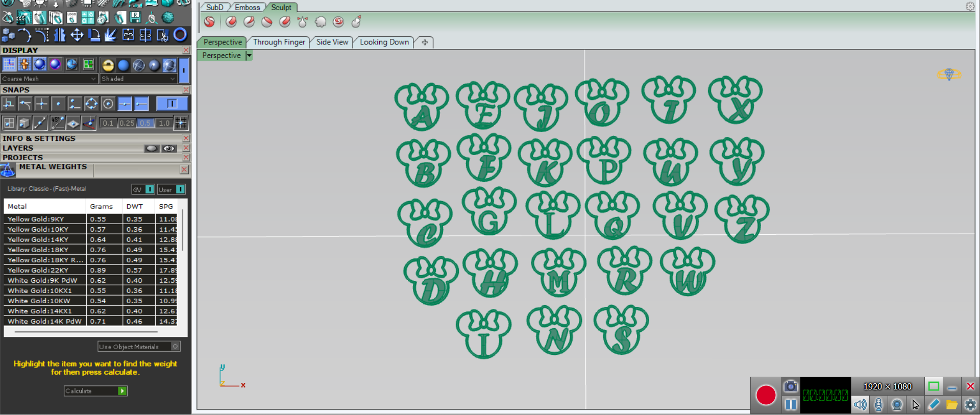Expand the Perspective viewport dropdown arrow

[249, 56]
